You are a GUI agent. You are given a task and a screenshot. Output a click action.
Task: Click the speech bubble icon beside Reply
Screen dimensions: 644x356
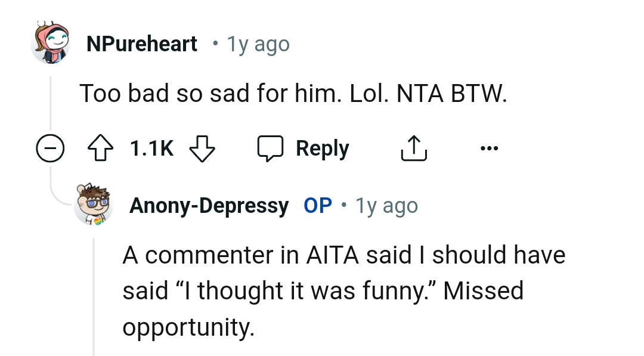271,149
